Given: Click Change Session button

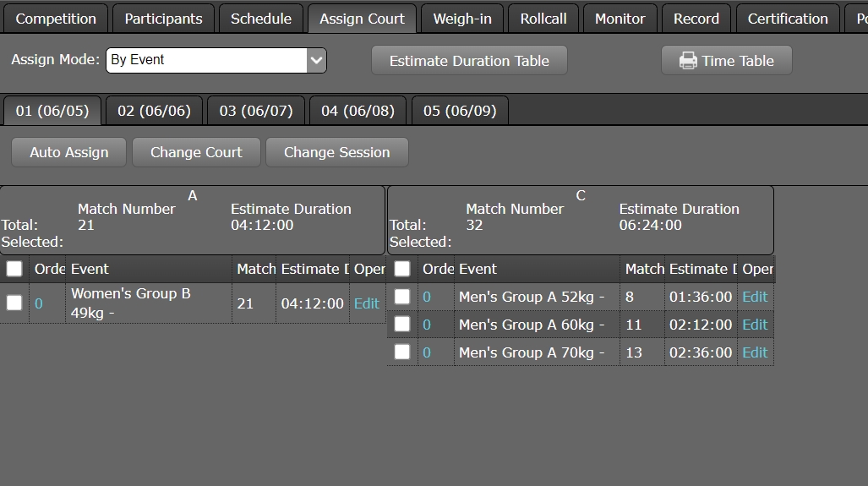Looking at the screenshot, I should click(x=336, y=152).
